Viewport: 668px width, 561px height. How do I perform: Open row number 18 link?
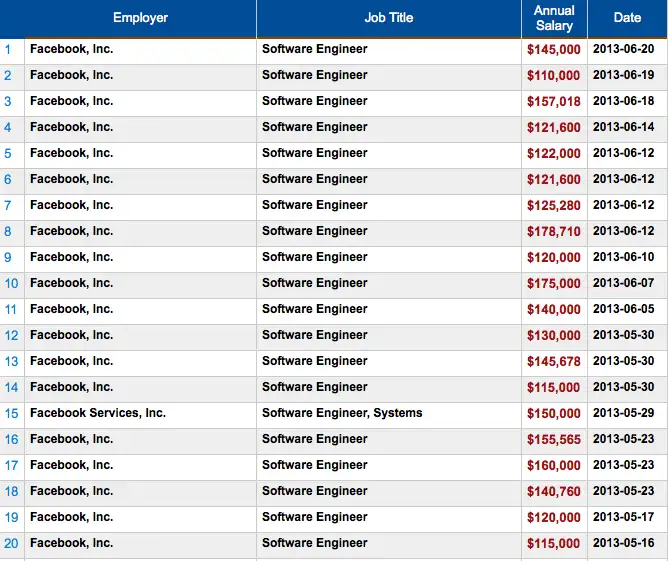coord(12,491)
